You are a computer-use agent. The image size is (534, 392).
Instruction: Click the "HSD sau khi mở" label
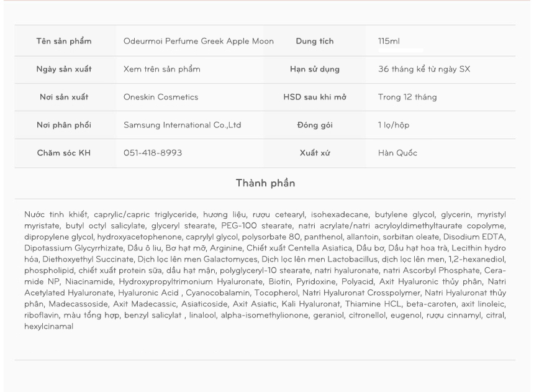(315, 97)
